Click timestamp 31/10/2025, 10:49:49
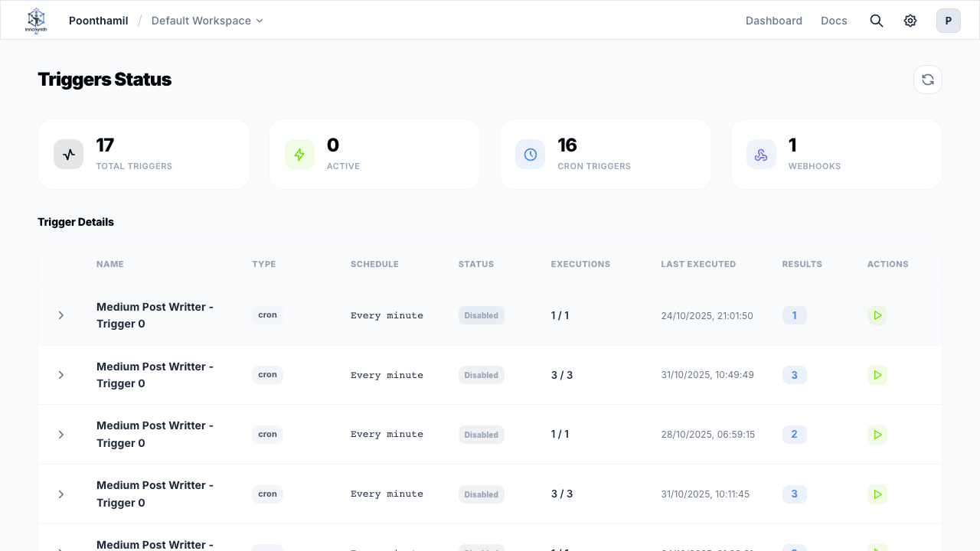980x551 pixels. [707, 375]
